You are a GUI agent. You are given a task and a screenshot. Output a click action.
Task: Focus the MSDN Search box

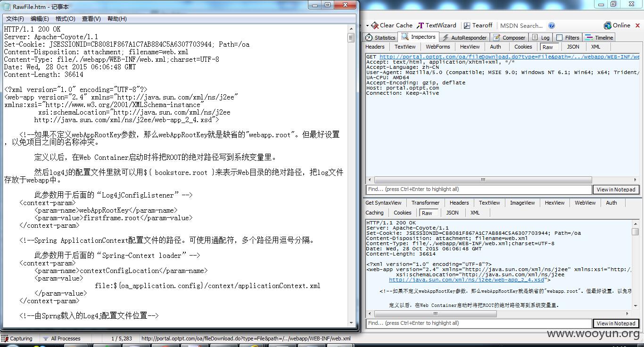tap(521, 25)
